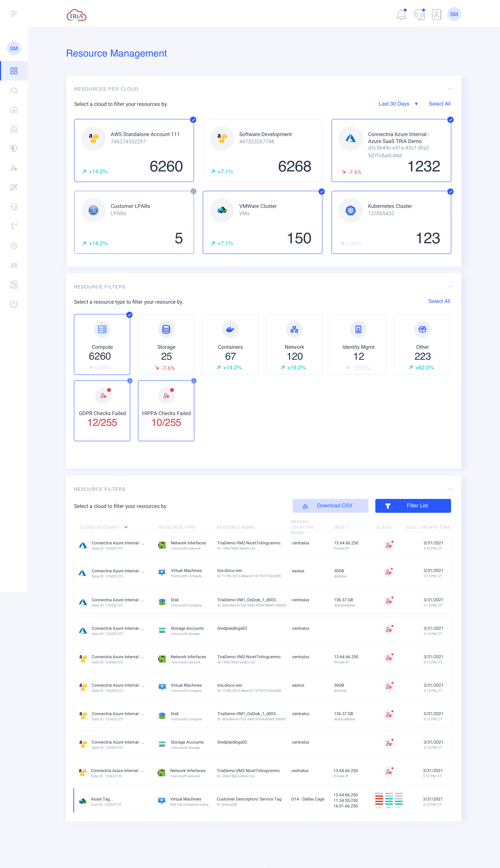The image size is (500, 868).
Task: Open the hamburger menu icon
Action: [14, 14]
